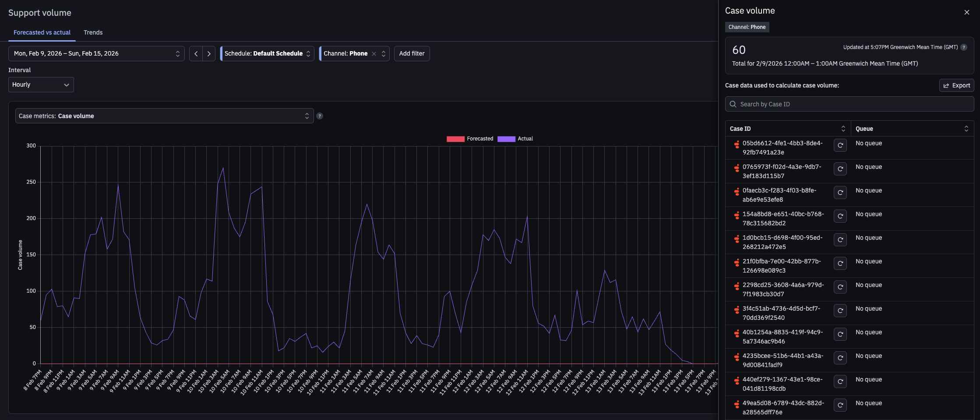
Task: Switch to the Trends tab
Action: 93,32
